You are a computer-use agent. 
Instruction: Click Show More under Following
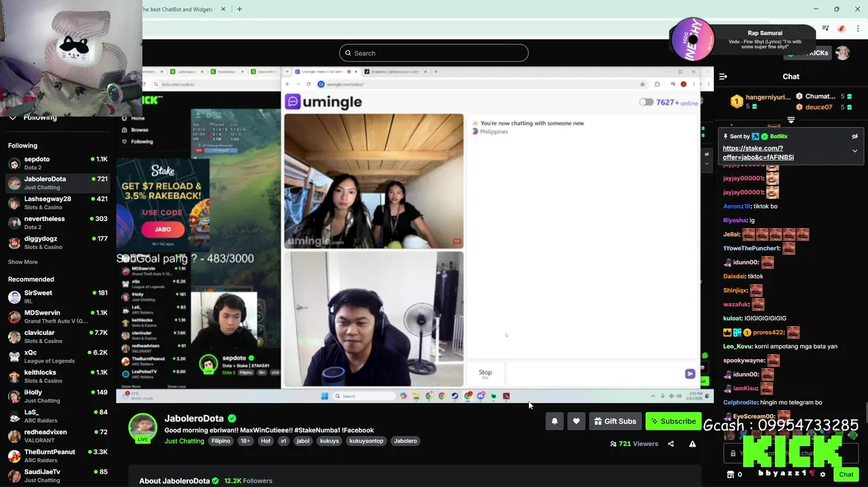(23, 262)
